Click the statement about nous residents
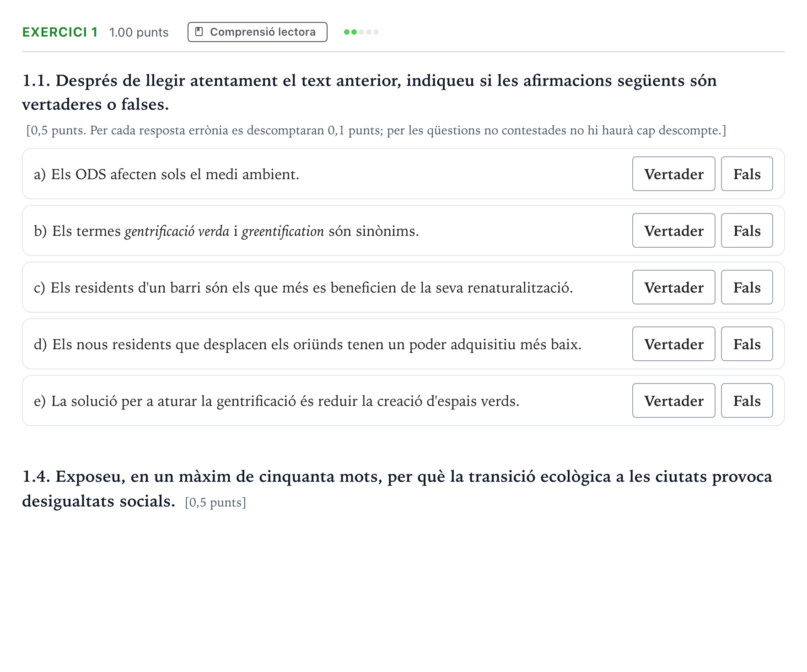This screenshot has height=672, width=807. (x=308, y=344)
